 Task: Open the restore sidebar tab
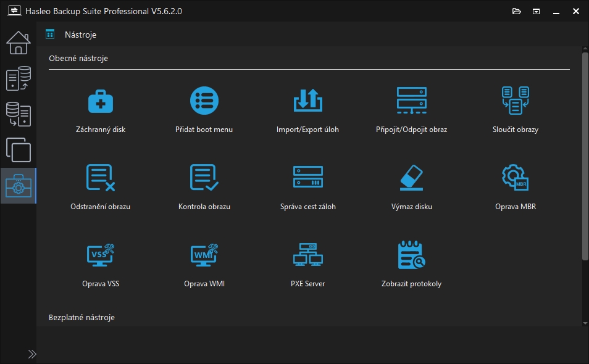click(19, 114)
